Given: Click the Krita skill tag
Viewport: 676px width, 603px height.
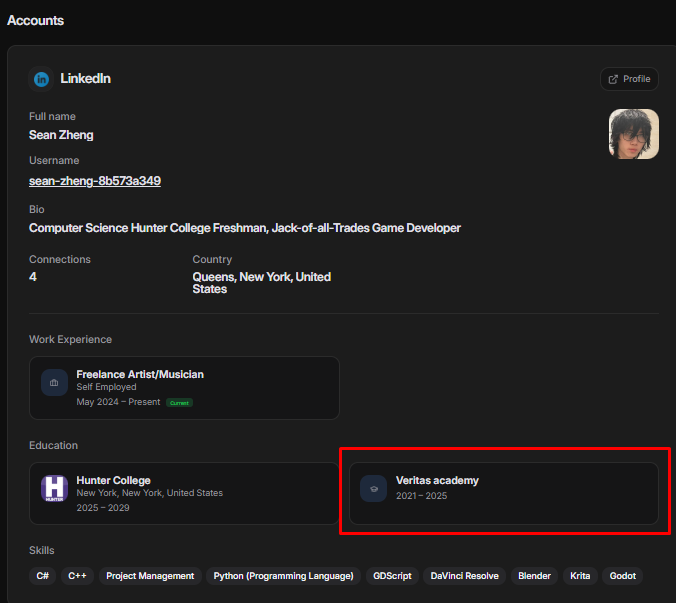Looking at the screenshot, I should coord(580,576).
